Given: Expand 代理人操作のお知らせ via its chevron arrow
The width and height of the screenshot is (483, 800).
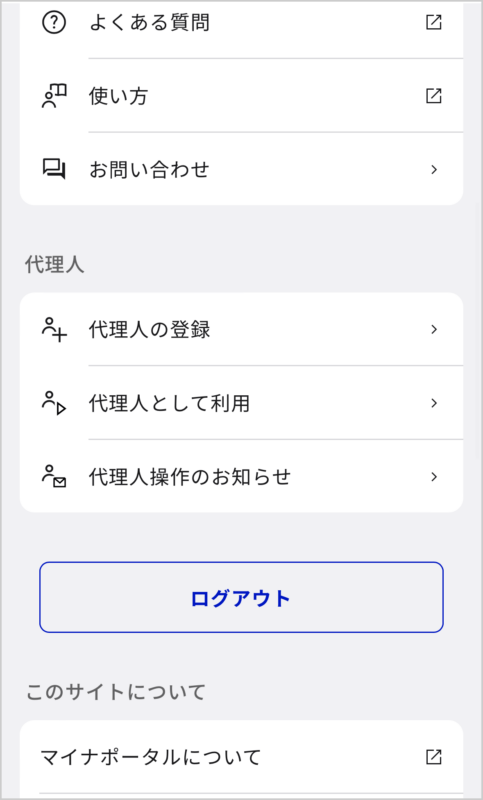Looking at the screenshot, I should coord(434,477).
